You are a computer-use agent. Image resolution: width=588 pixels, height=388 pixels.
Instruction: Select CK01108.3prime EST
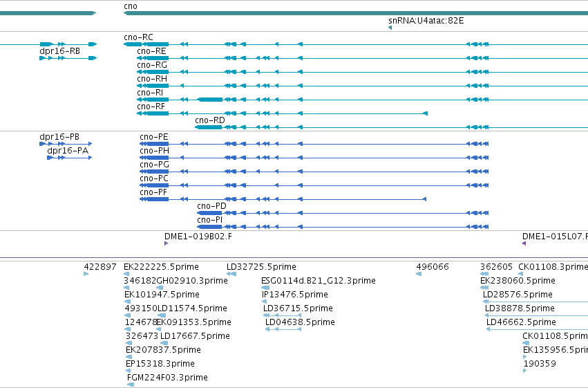pyautogui.click(x=553, y=267)
